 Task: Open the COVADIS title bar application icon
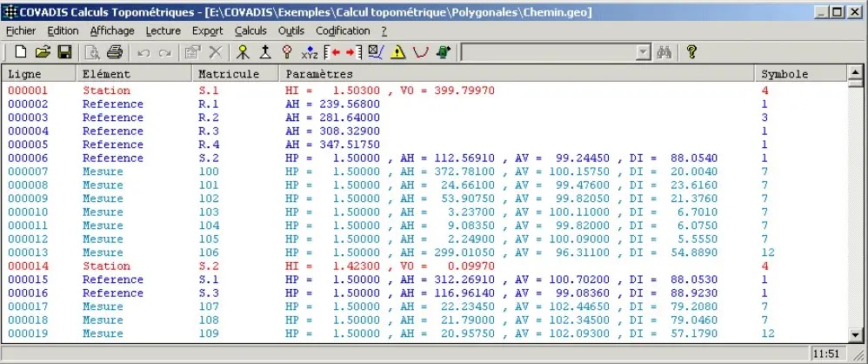[10, 11]
